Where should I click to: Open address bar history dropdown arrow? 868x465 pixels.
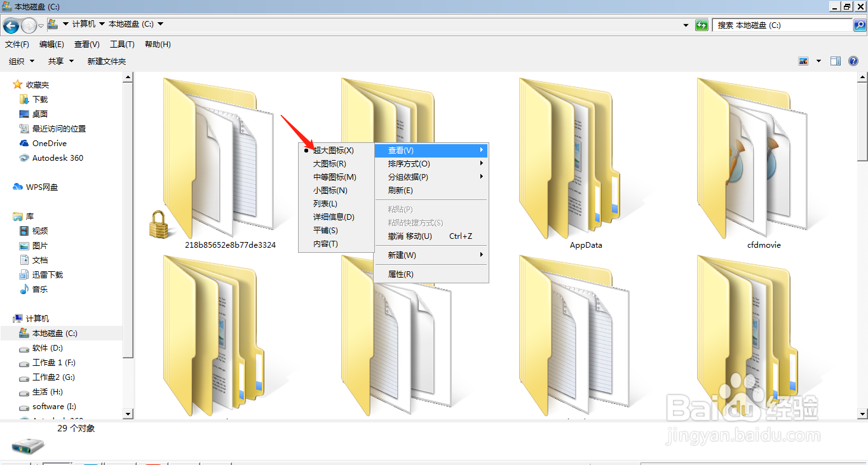coord(686,25)
